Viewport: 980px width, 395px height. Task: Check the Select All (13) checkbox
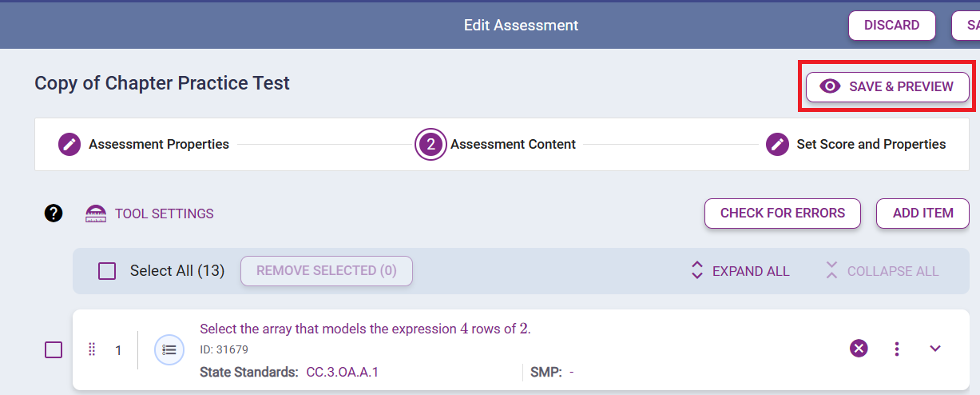[x=107, y=271]
